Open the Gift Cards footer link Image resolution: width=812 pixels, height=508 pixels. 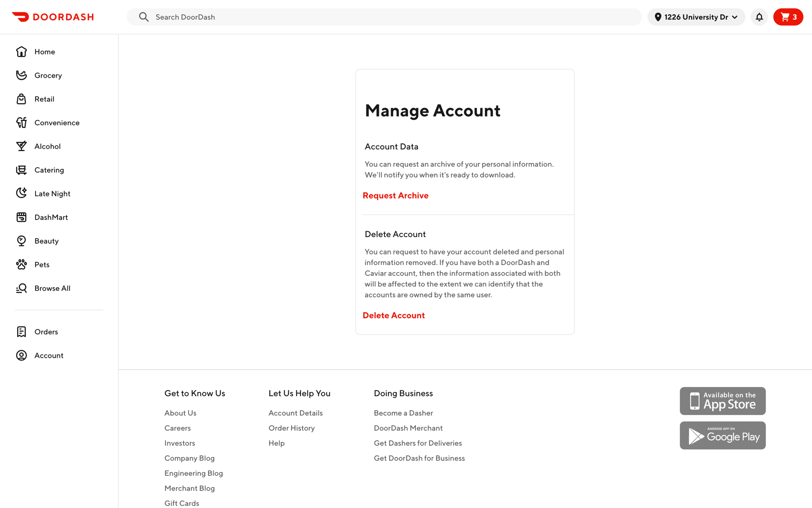pyautogui.click(x=182, y=503)
